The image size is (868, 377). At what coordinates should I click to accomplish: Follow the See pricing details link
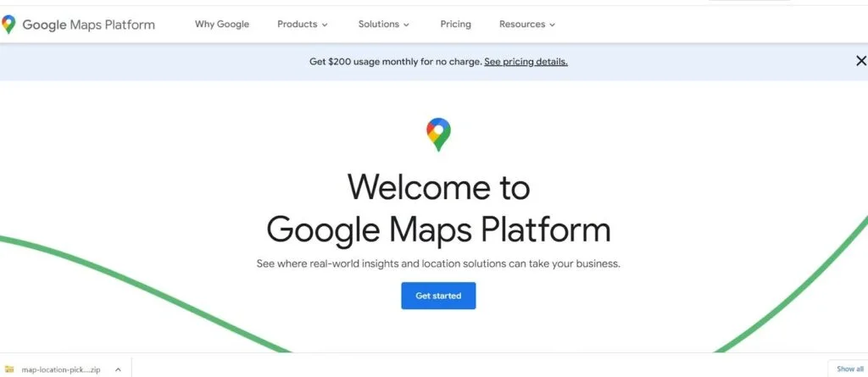pos(526,62)
